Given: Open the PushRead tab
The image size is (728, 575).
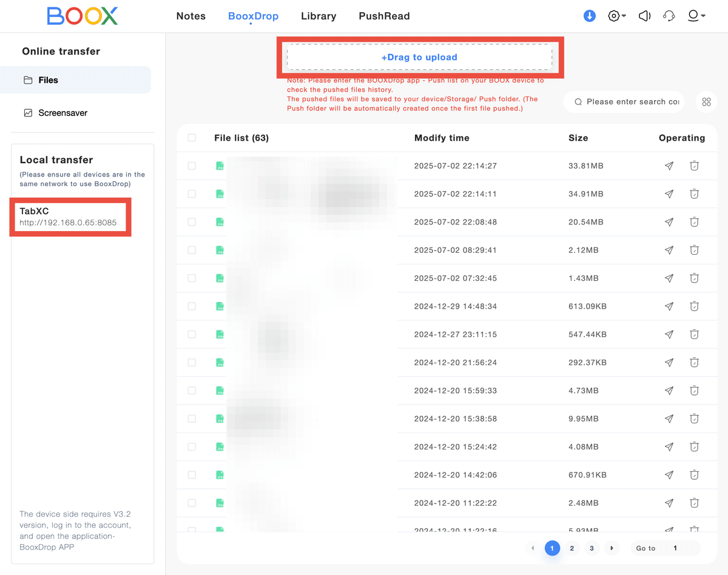Looking at the screenshot, I should (x=384, y=16).
